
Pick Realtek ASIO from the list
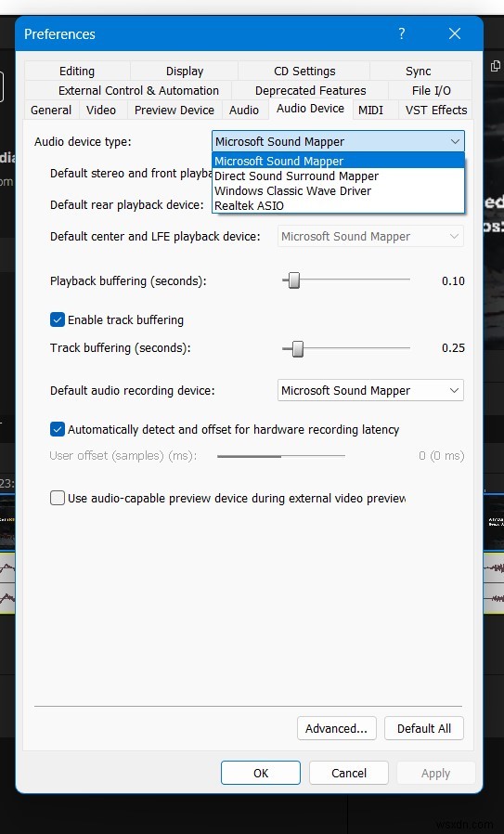click(338, 206)
